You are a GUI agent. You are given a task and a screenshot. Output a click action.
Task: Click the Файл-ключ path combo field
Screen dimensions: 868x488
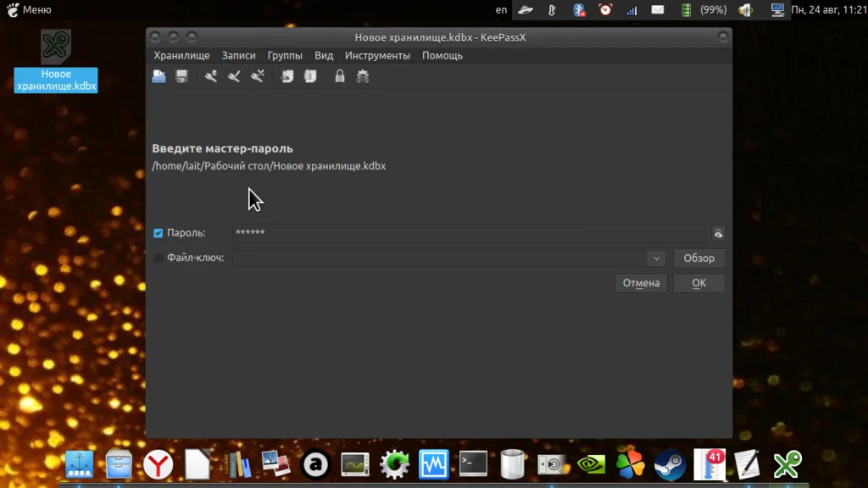click(449, 258)
